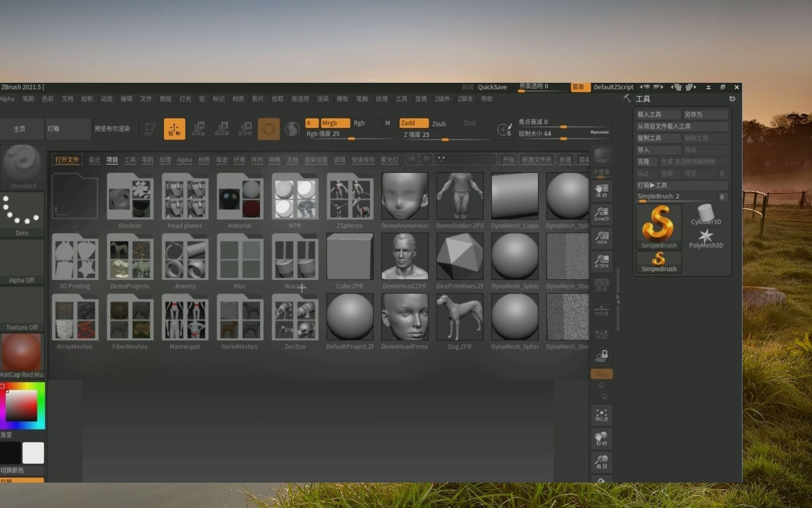Click the center point (中心点) frame icon
This screenshot has width=812, height=508.
(601, 415)
